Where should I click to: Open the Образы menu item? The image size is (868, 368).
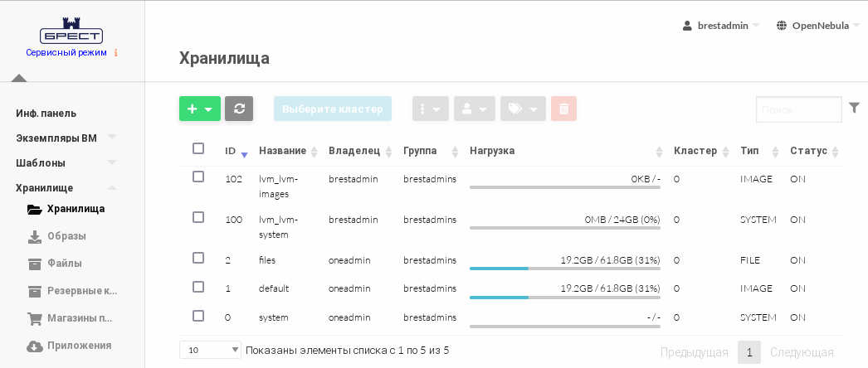pos(66,236)
